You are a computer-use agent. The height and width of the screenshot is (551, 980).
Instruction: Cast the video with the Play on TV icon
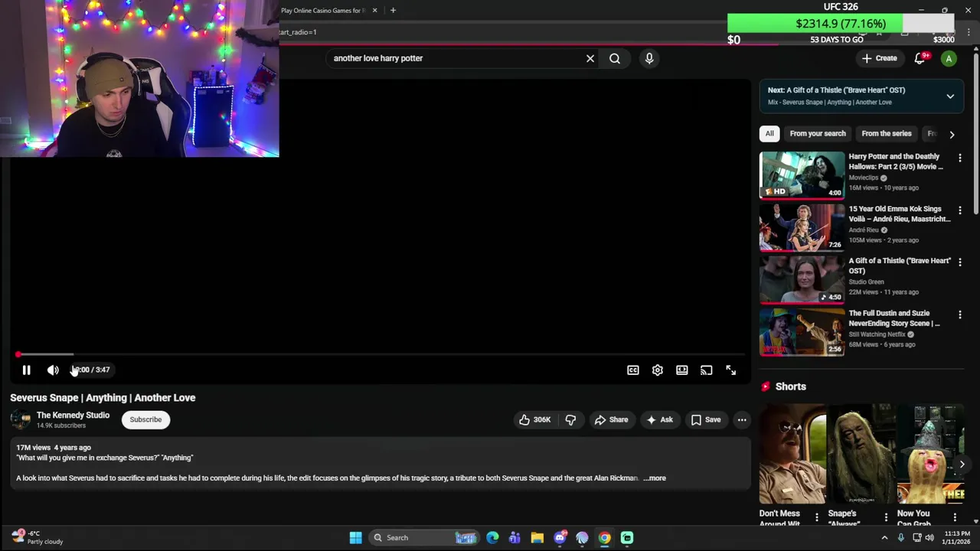(x=707, y=370)
